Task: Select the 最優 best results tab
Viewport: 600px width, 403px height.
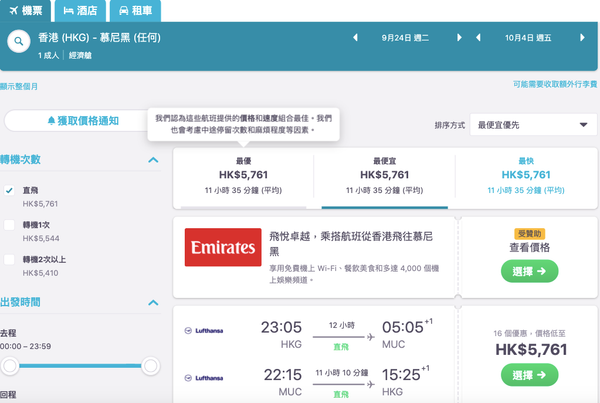Action: click(243, 178)
